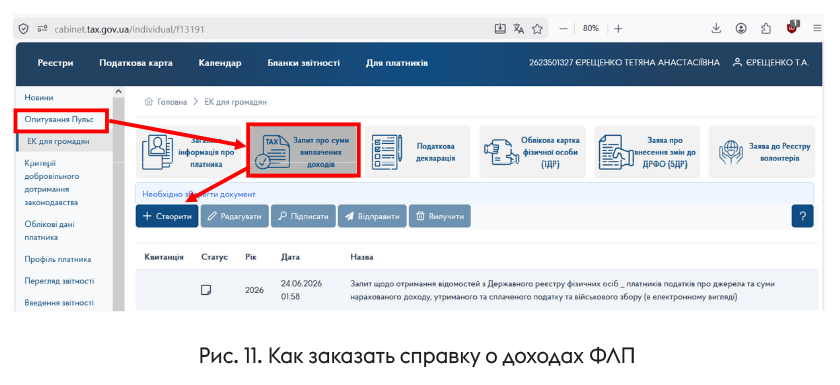Click the Відправити button
This screenshot has height=385, width=840.
coord(372,216)
